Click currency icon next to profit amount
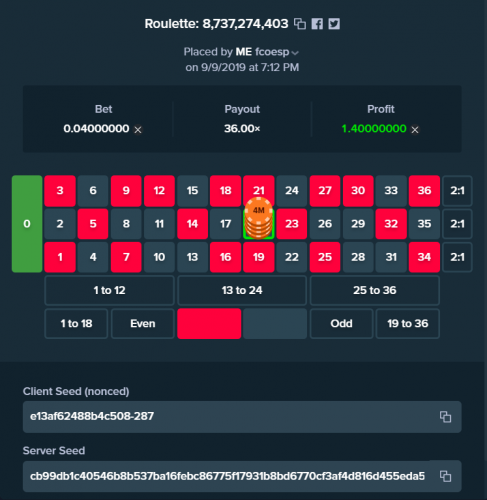Screen dimensions: 487x500 click(415, 130)
